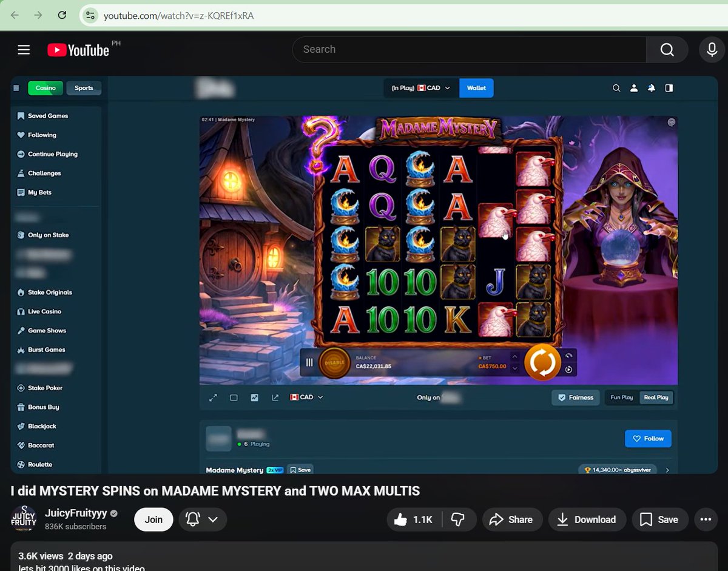728x571 pixels.
Task: Reload the page in the browser
Action: pos(62,15)
